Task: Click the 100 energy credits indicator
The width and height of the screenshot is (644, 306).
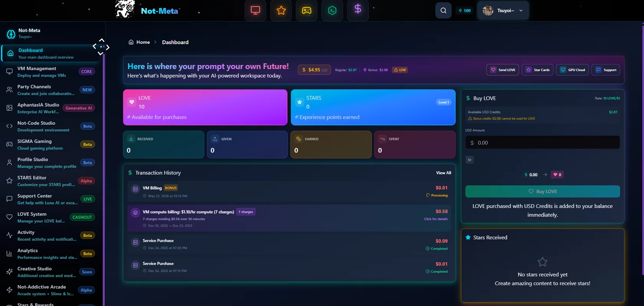Action: click(465, 10)
